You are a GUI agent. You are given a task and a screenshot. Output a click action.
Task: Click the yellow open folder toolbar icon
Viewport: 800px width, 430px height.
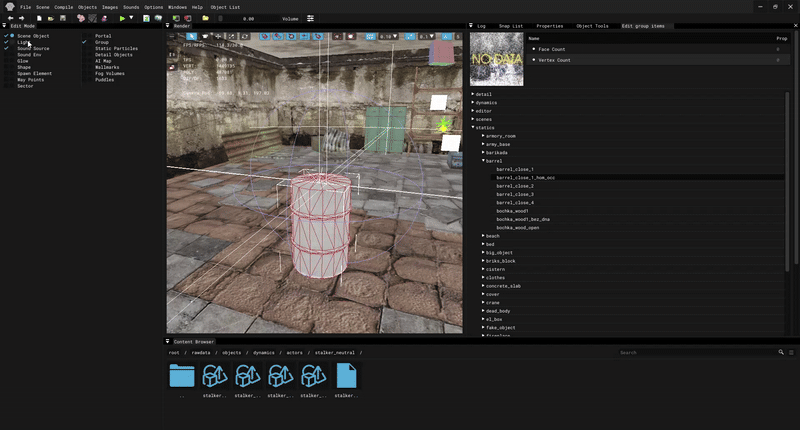(x=205, y=18)
